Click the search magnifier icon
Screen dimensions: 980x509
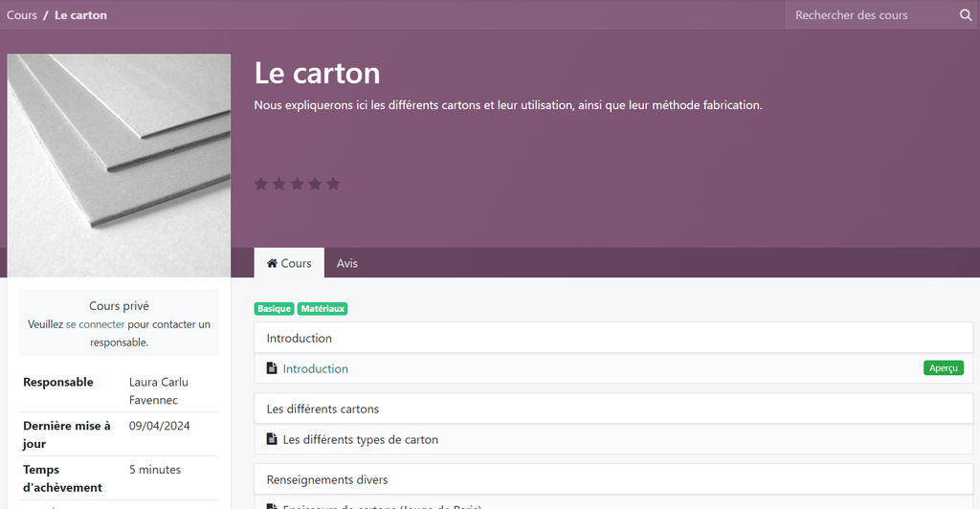pos(966,15)
